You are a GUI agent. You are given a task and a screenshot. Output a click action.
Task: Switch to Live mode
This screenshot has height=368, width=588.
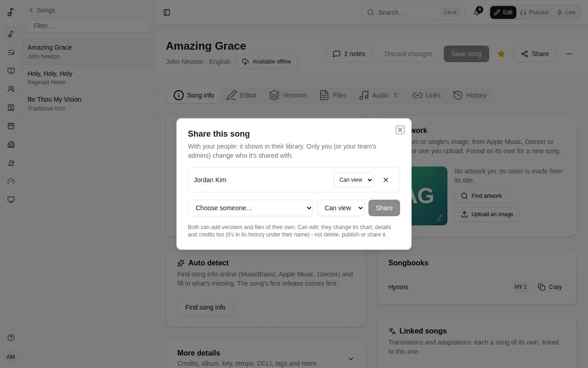pos(566,12)
